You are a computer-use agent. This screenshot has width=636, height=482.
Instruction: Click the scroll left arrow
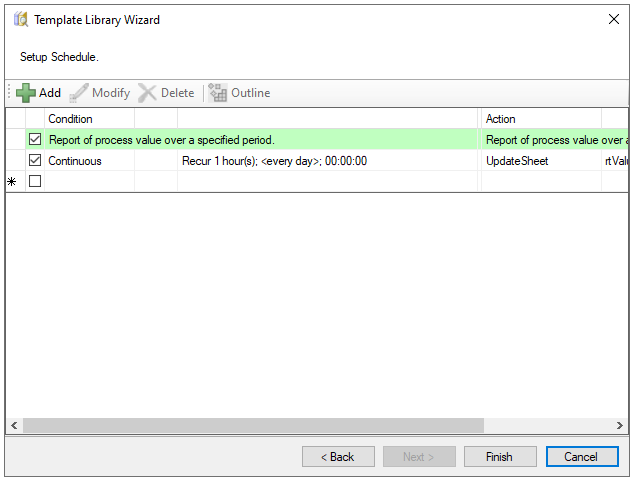tap(14, 425)
